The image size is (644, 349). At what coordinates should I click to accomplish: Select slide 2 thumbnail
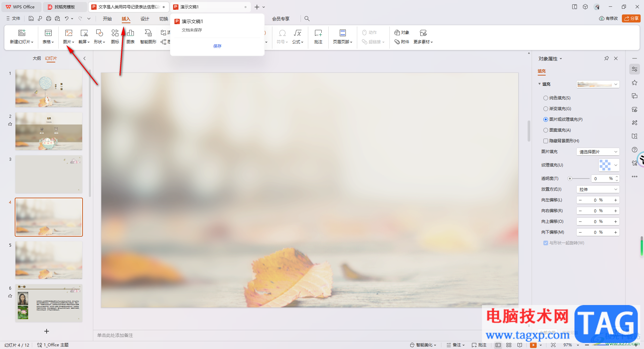(x=49, y=131)
